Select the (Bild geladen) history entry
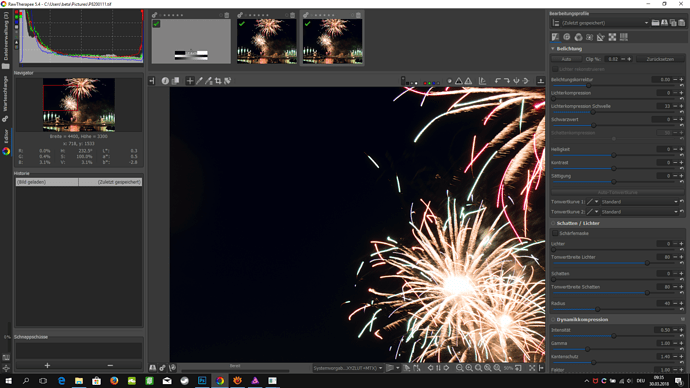The image size is (690, 388). 79,182
